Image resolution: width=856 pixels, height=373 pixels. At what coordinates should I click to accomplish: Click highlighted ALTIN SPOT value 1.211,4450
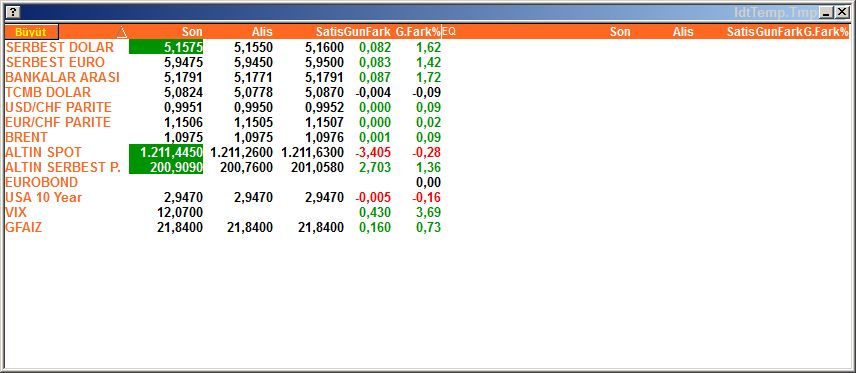tap(166, 152)
